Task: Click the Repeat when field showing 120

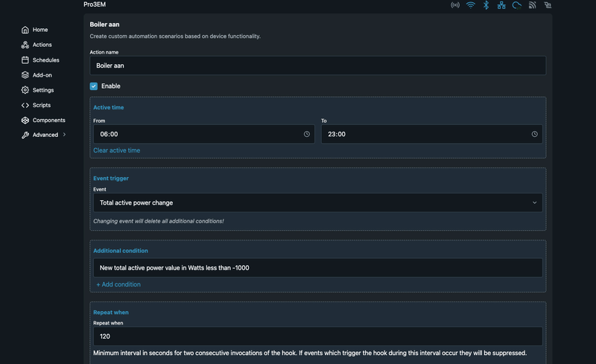Action: pos(318,336)
